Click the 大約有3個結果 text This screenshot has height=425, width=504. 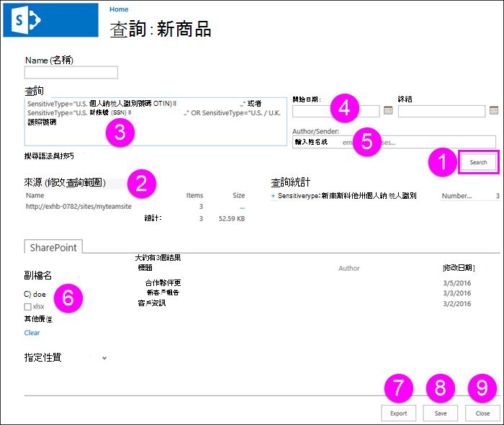pyautogui.click(x=158, y=257)
